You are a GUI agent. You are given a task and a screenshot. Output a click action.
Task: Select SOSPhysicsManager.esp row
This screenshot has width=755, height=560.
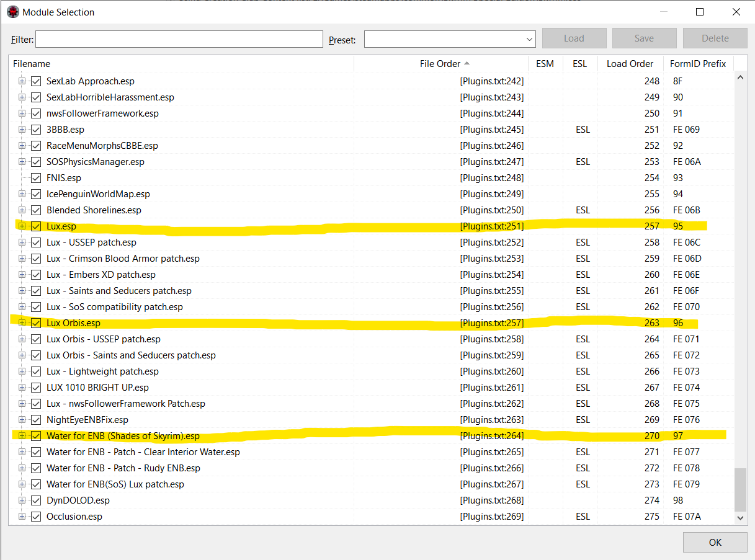point(372,162)
